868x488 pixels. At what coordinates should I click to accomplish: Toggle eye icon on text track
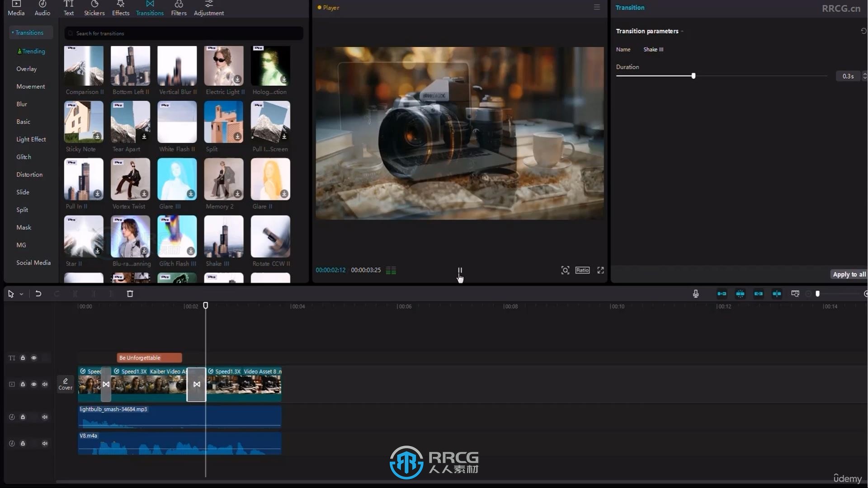[x=33, y=357]
